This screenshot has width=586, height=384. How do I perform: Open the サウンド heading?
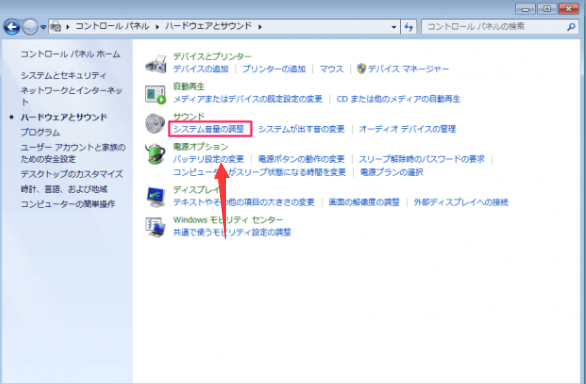pos(189,117)
